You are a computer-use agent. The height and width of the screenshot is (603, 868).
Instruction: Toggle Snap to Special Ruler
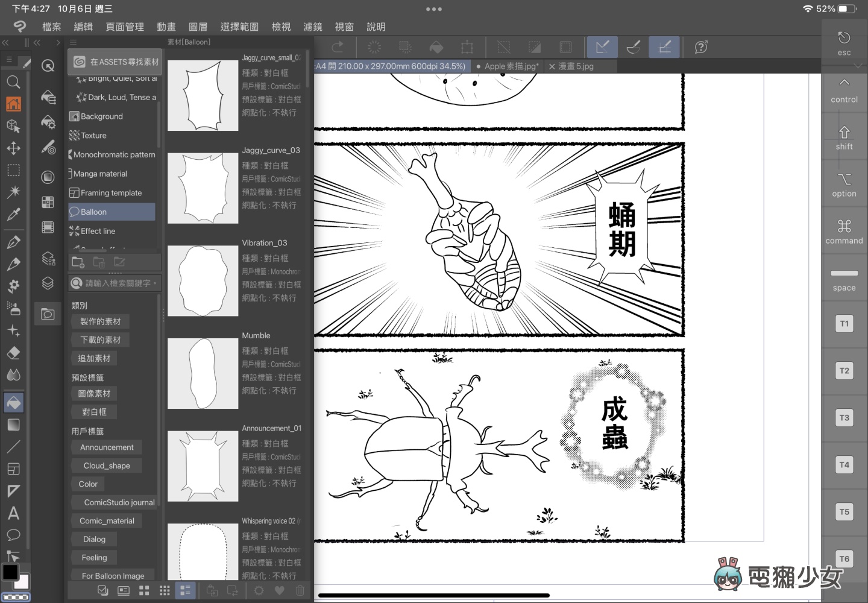point(634,47)
